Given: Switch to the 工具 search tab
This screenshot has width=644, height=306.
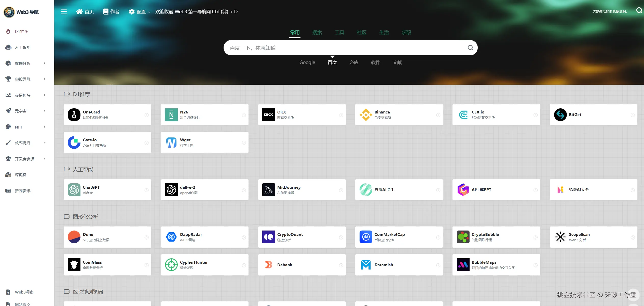Looking at the screenshot, I should click(x=339, y=32).
